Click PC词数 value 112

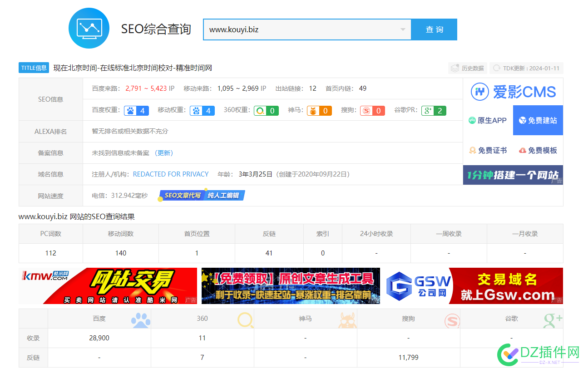(x=51, y=253)
